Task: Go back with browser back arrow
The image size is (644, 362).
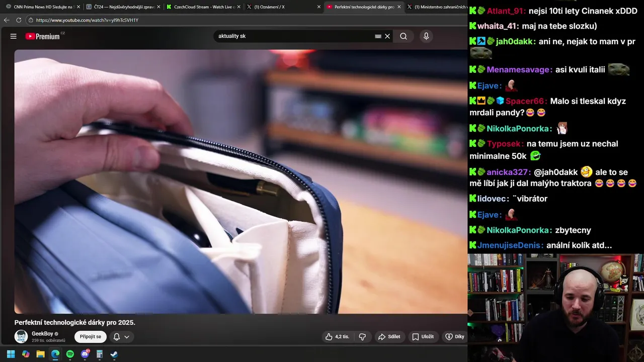Action: pos(7,20)
